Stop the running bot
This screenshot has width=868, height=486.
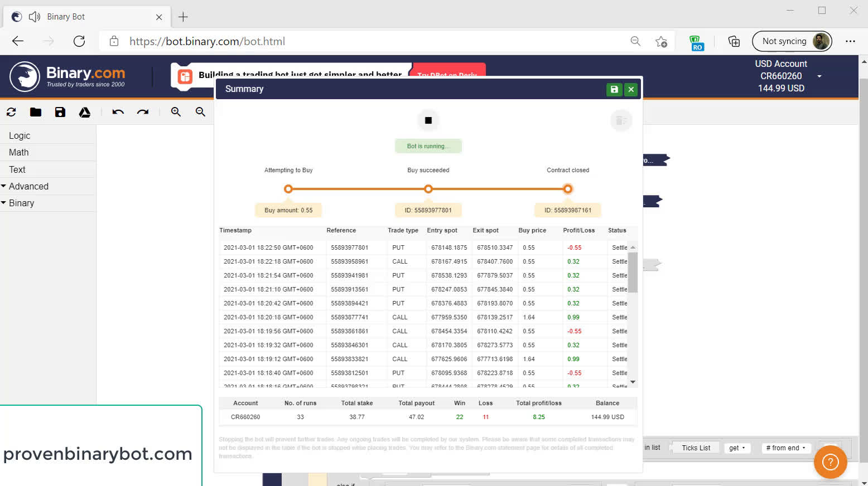428,120
